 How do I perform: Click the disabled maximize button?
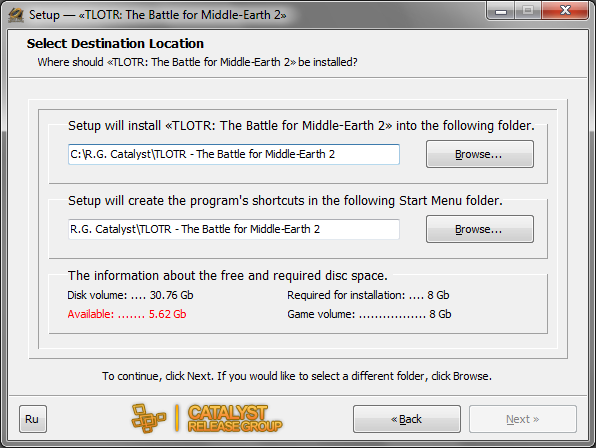tap(528, 10)
